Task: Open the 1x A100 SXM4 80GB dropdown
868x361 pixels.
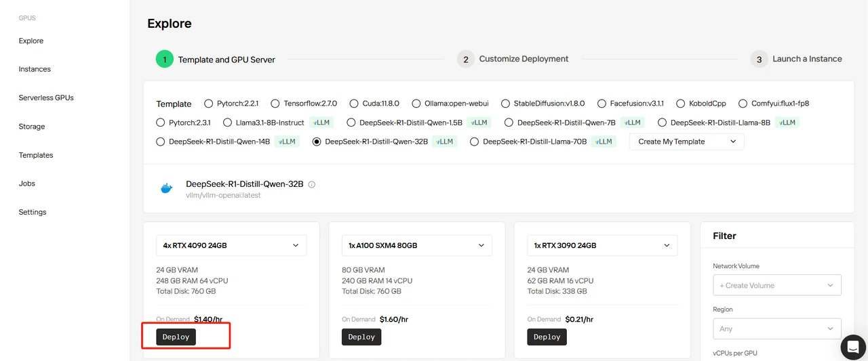Action: [417, 245]
